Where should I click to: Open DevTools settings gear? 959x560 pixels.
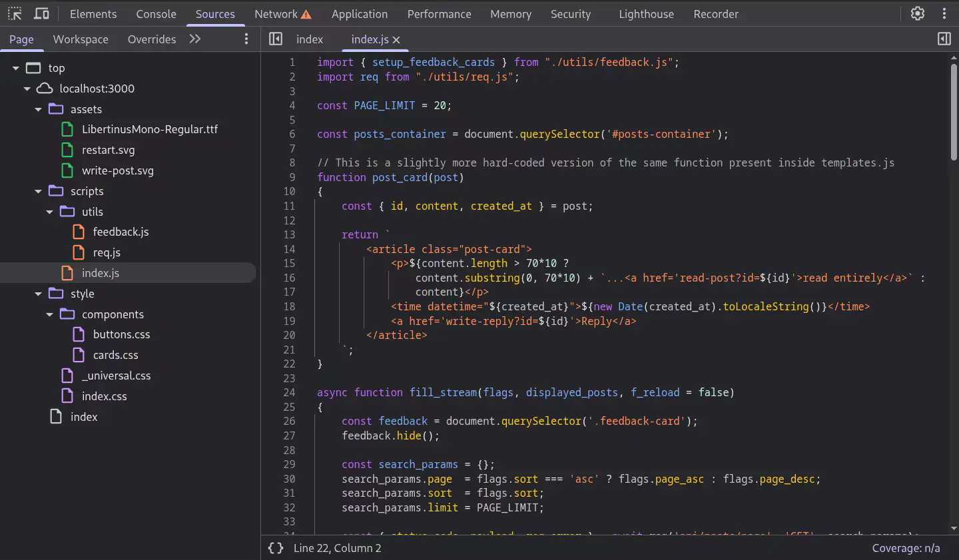(x=918, y=13)
